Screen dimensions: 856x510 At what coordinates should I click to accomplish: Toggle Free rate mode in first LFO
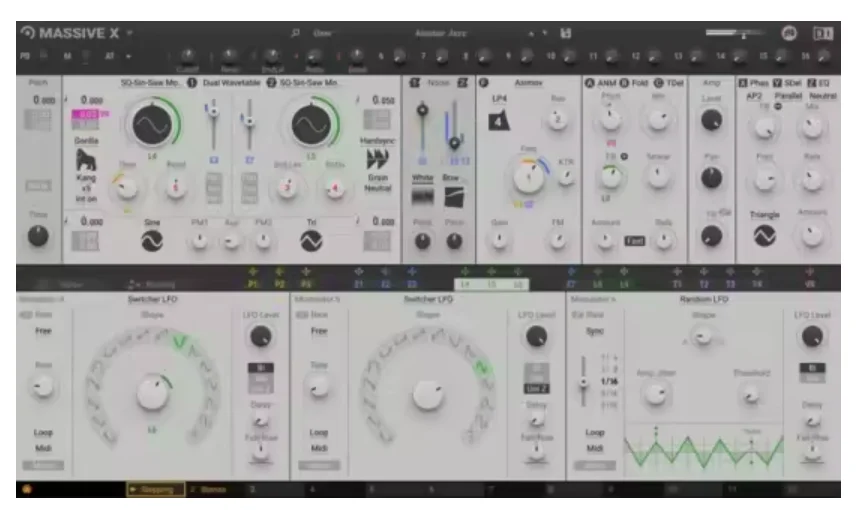pyautogui.click(x=43, y=331)
